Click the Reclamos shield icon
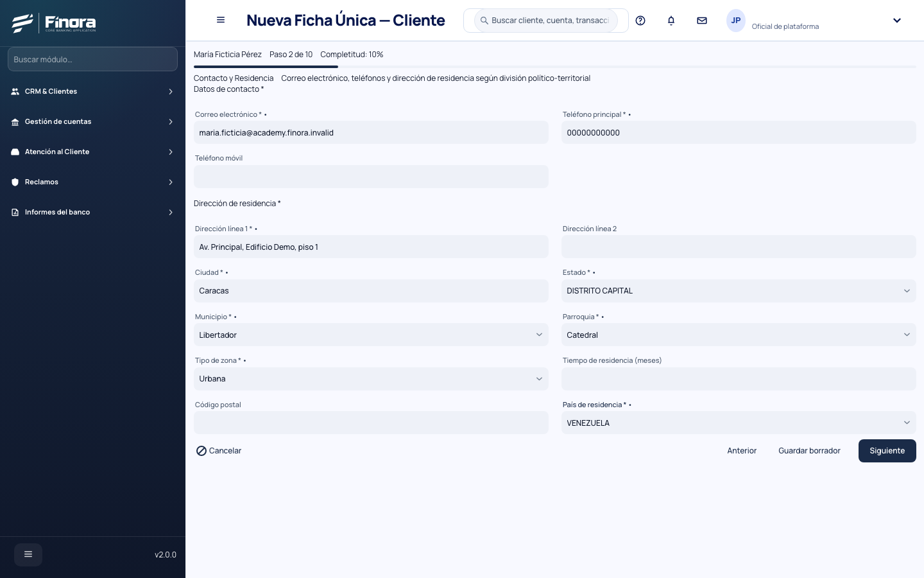 [x=15, y=182]
